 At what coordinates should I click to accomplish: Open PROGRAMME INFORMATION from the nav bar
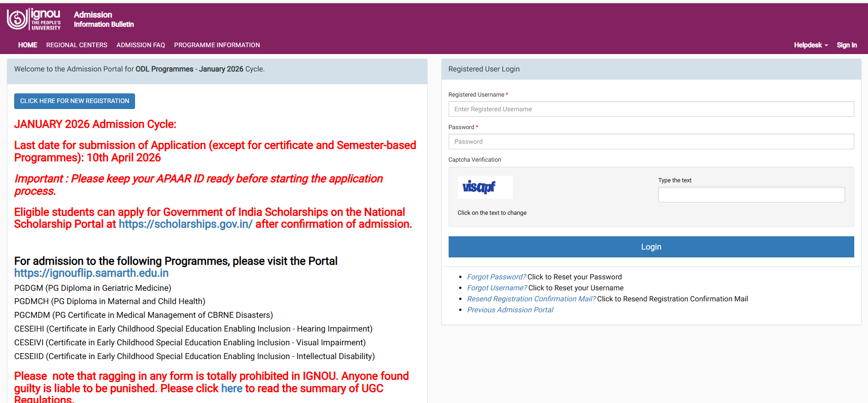(217, 45)
